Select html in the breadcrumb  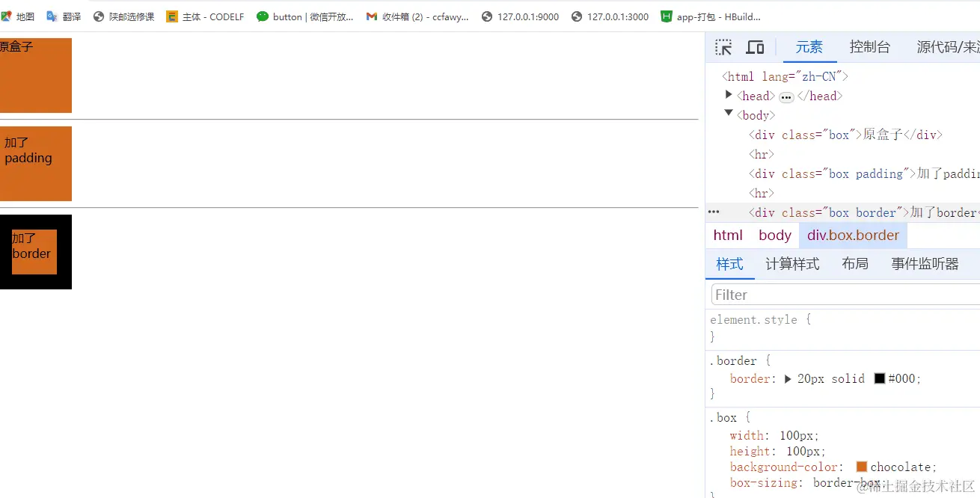tap(728, 236)
